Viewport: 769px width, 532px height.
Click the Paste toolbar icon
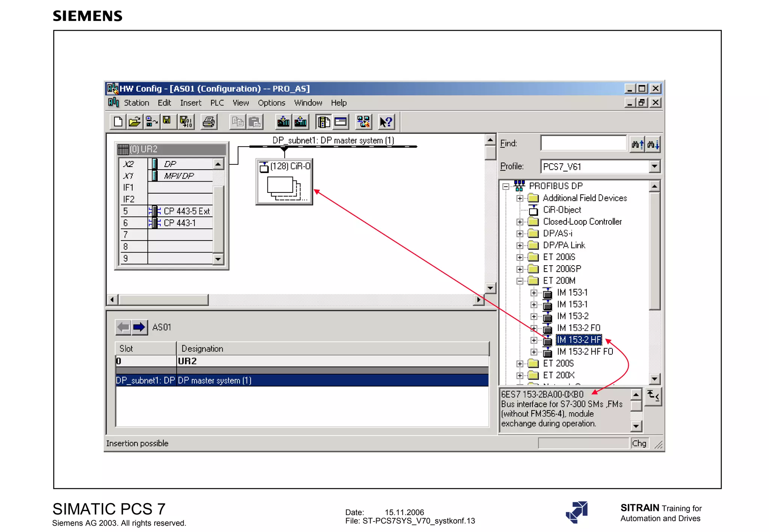pyautogui.click(x=255, y=122)
